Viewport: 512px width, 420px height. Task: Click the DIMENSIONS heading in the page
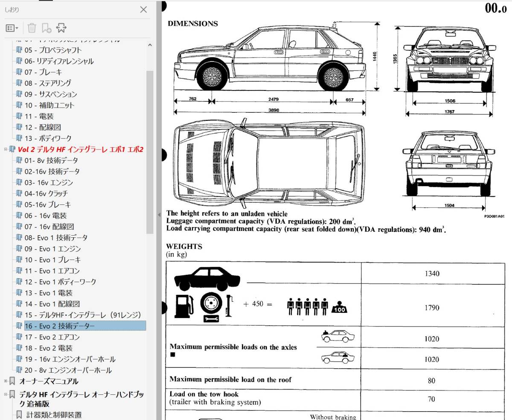coord(193,24)
